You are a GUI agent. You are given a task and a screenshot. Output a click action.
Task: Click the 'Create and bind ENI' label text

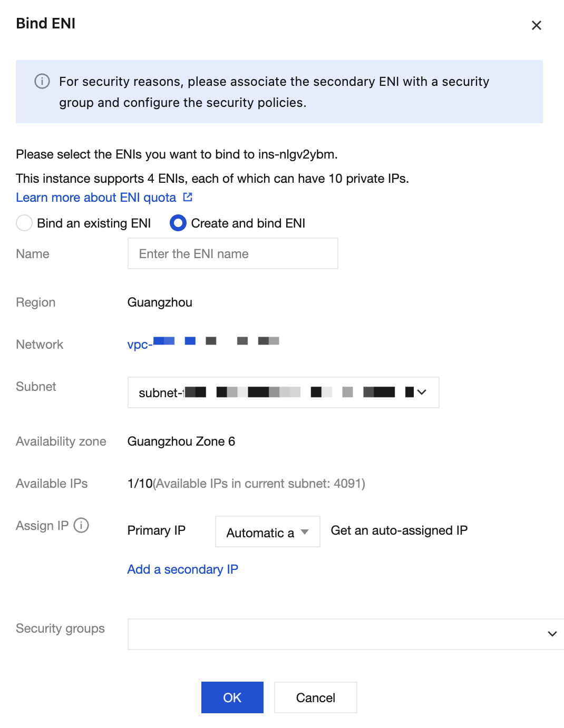[x=248, y=223]
